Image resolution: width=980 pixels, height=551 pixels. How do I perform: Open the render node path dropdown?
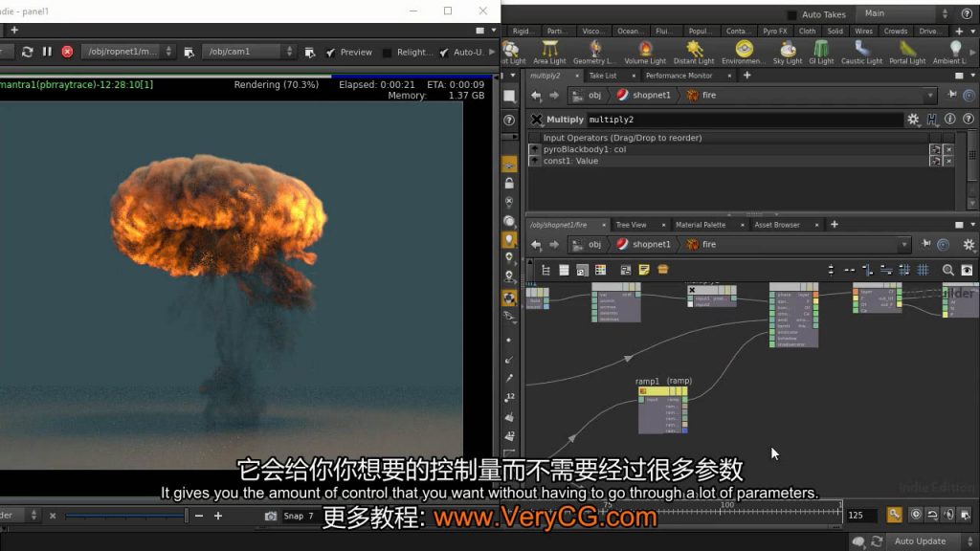[129, 52]
